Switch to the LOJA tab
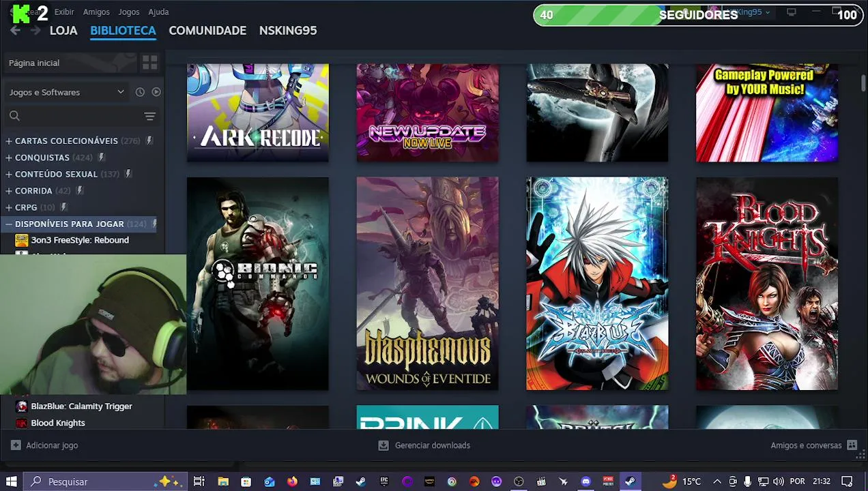 point(63,31)
